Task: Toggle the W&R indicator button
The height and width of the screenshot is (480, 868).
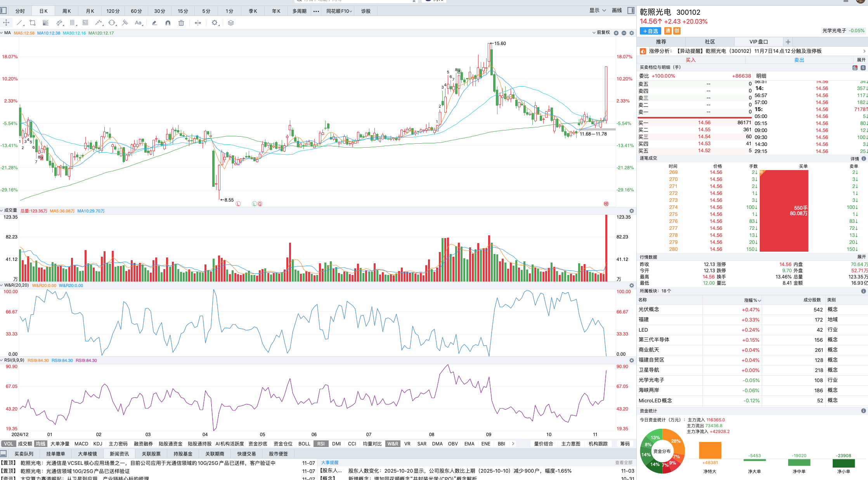Action: [x=393, y=443]
